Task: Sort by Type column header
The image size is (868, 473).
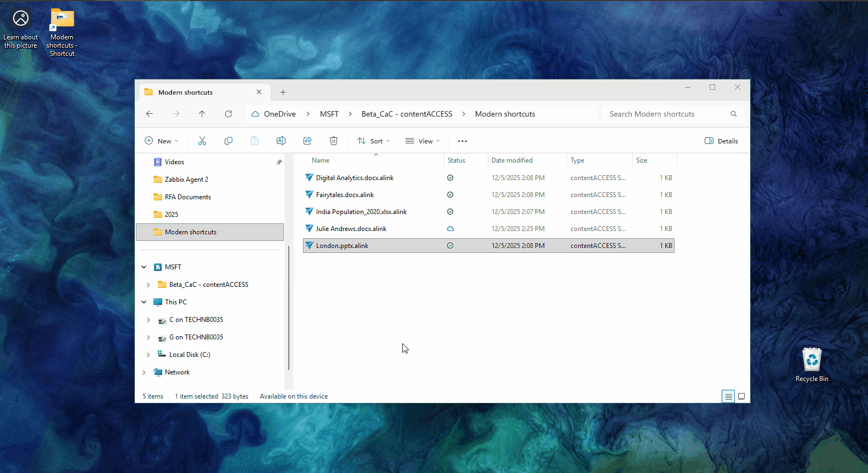Action: pyautogui.click(x=577, y=160)
